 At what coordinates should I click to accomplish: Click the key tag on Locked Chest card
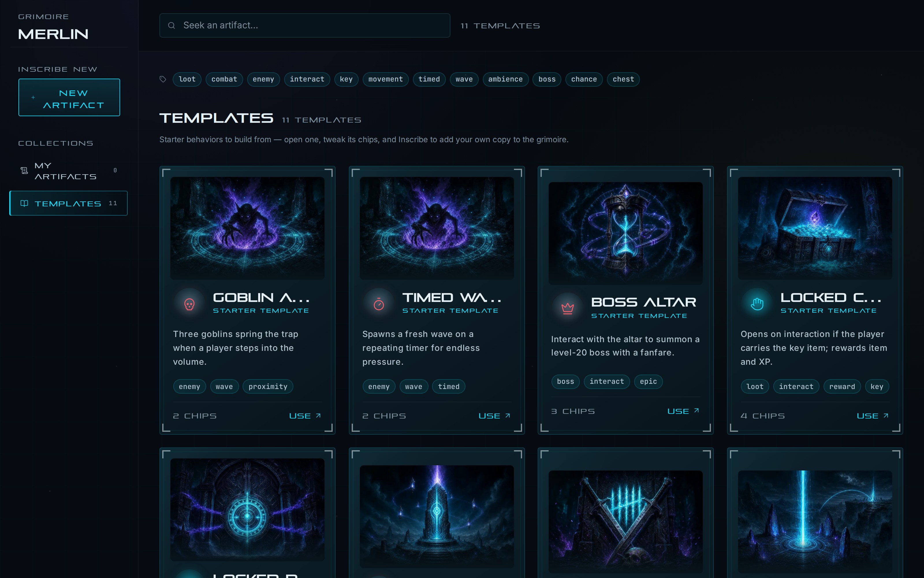coord(877,386)
